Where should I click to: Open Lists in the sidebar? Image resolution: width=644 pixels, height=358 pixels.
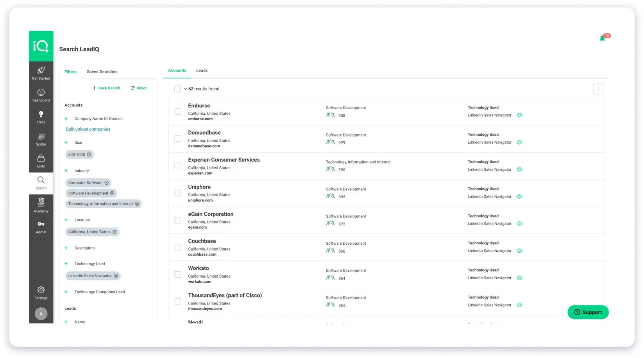[41, 161]
